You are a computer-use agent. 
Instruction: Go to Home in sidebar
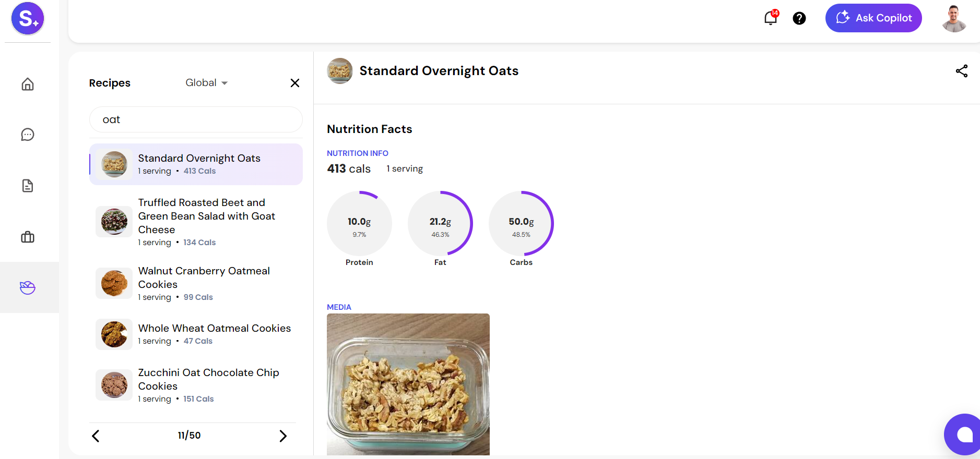click(x=28, y=84)
